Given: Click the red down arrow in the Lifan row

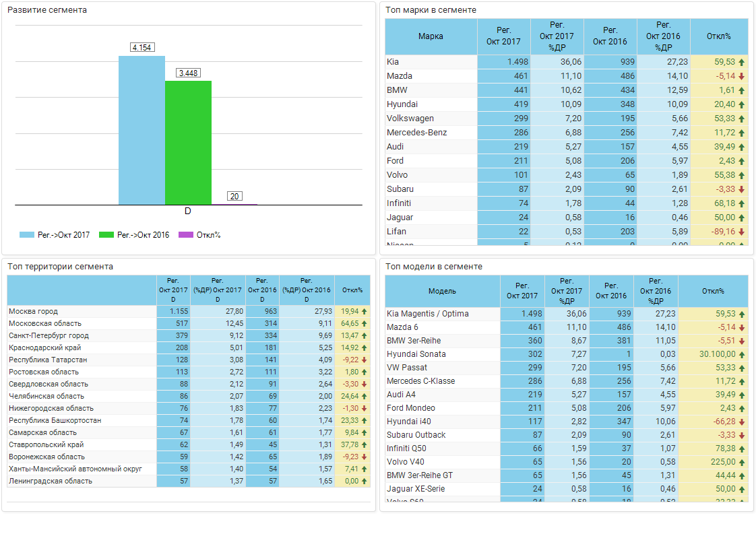Looking at the screenshot, I should click(741, 232).
